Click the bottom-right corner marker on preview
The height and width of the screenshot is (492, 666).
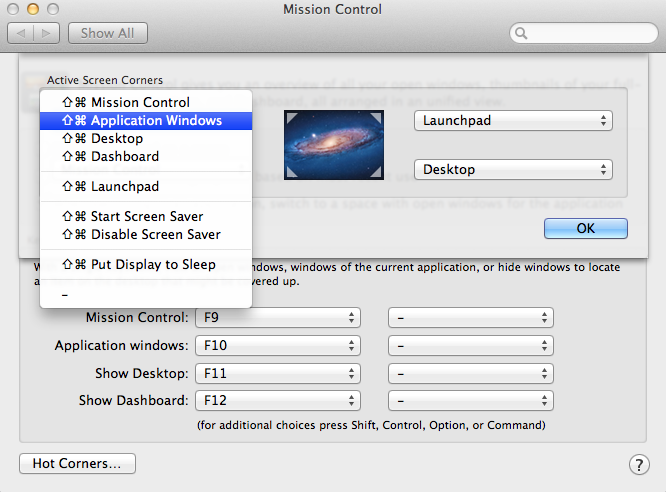click(x=376, y=172)
